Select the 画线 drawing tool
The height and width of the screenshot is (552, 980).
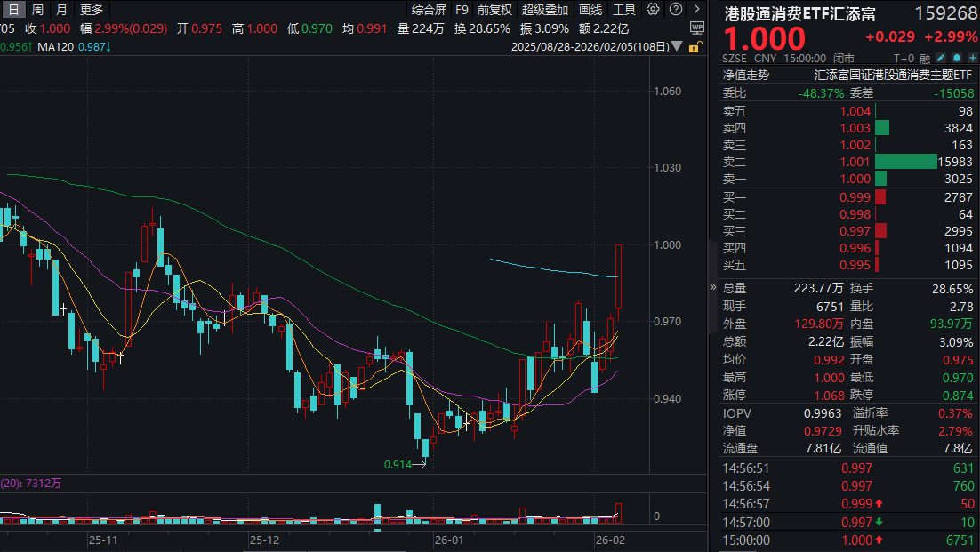(x=590, y=9)
